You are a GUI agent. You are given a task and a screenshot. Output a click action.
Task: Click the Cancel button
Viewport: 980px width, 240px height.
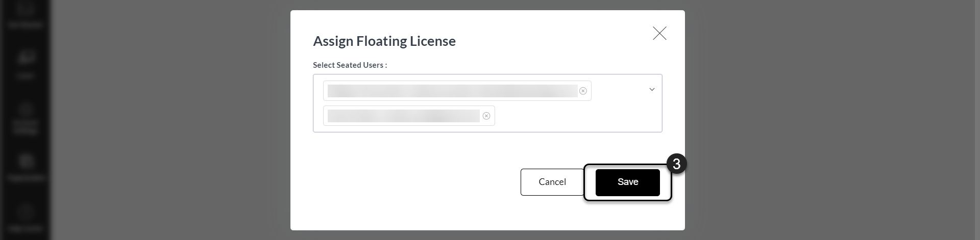(552, 182)
